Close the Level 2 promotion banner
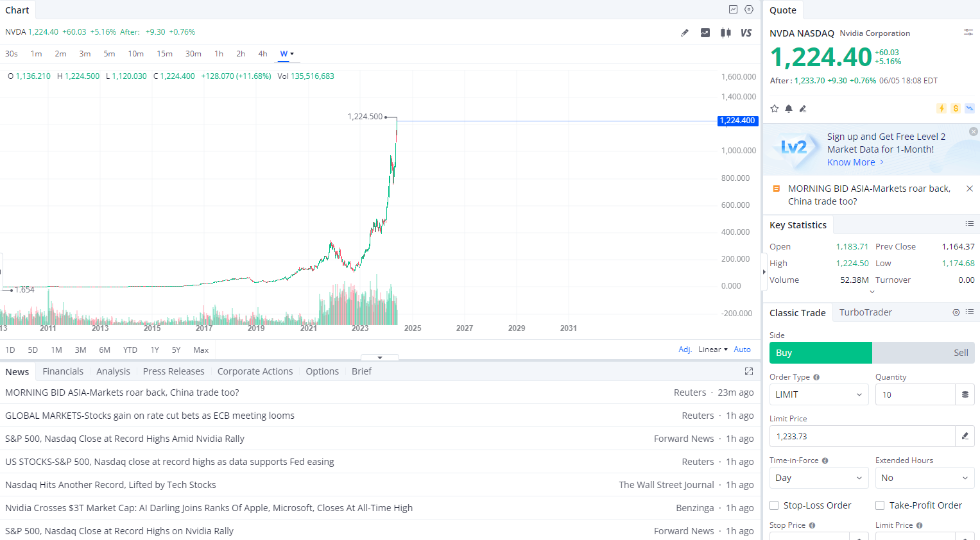Screen dimensions: 980x540 click(974, 131)
